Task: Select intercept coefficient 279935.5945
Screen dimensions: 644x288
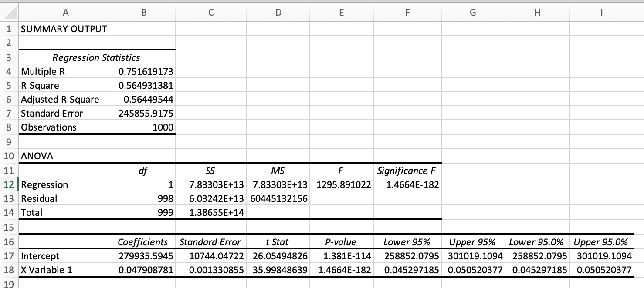Action: point(143,256)
